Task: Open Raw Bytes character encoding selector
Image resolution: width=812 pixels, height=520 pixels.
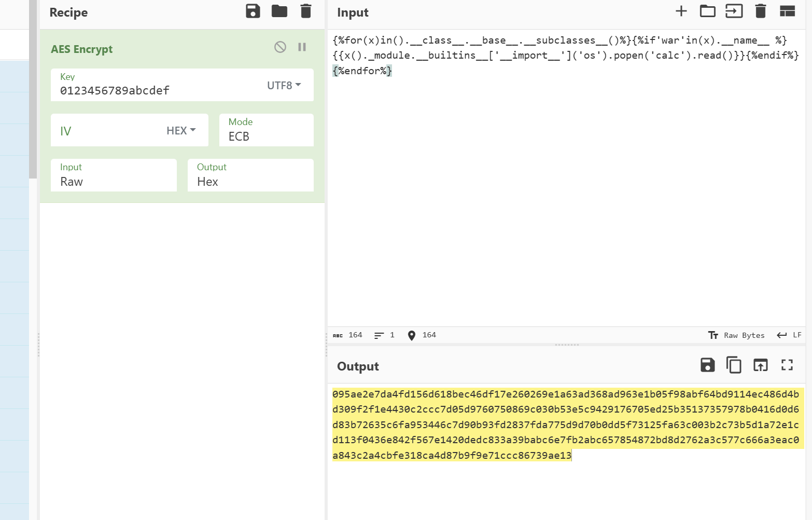Action: 736,335
